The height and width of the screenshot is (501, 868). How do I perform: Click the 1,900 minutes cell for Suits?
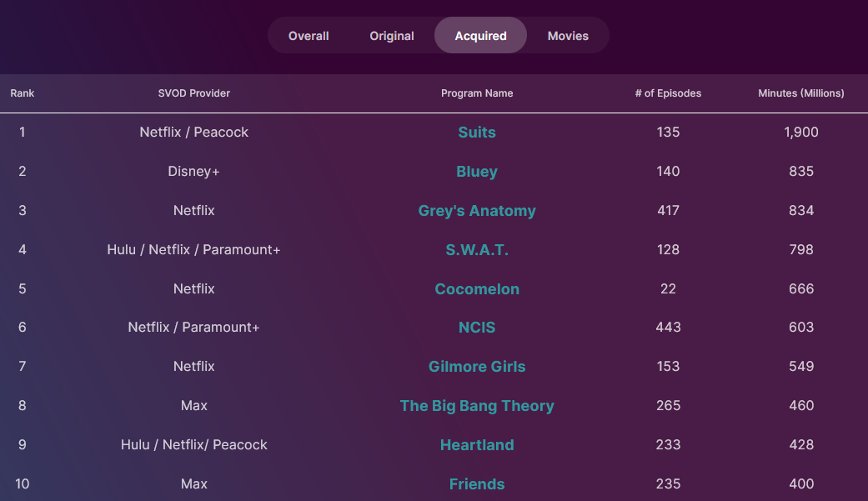[x=800, y=133]
